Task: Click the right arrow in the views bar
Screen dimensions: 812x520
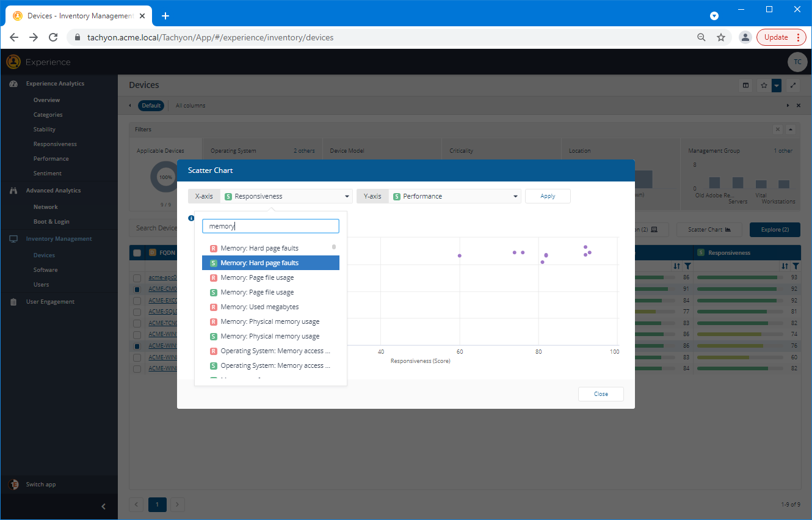Action: (788, 106)
